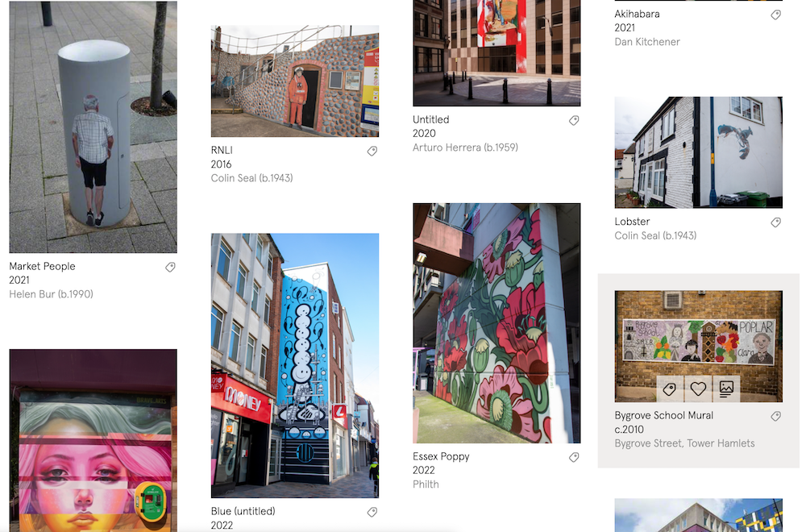
Task: Click heart favourite icon on Bygrove School Mural
Action: pos(698,389)
